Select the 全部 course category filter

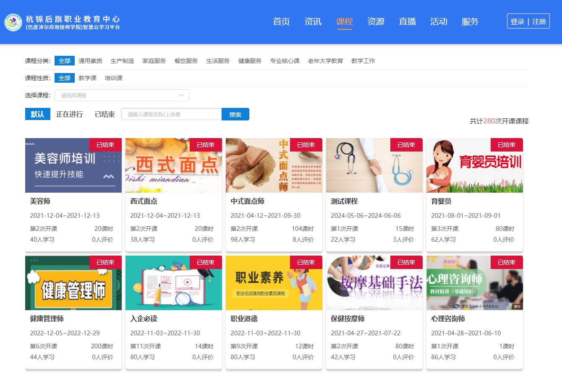pos(64,60)
